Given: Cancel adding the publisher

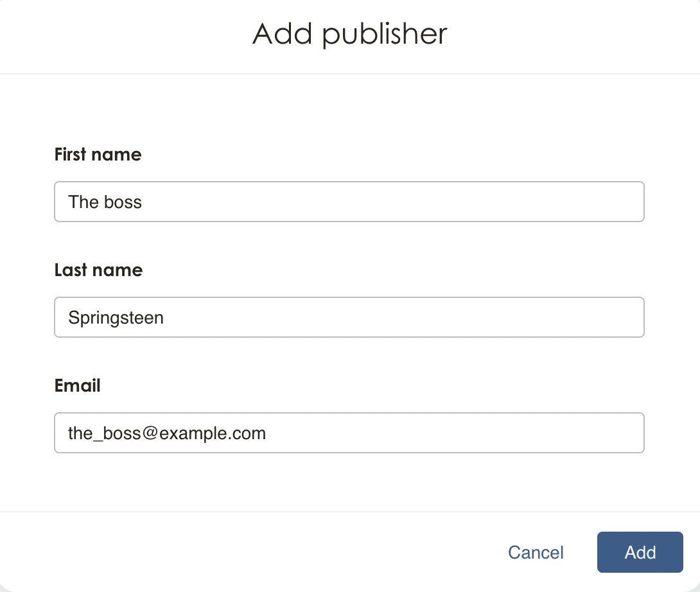Looking at the screenshot, I should click(536, 552).
